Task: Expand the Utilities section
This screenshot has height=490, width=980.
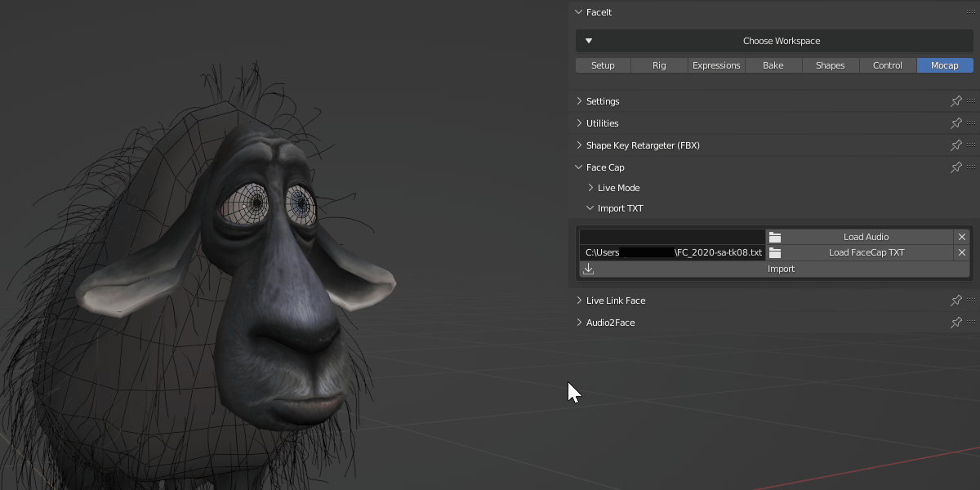Action: [x=579, y=123]
